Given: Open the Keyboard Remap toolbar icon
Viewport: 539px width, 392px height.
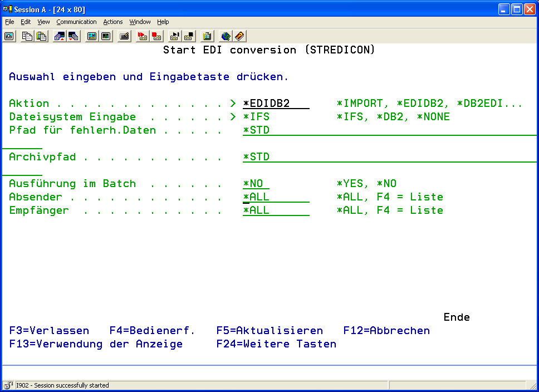Looking at the screenshot, I should (125, 36).
